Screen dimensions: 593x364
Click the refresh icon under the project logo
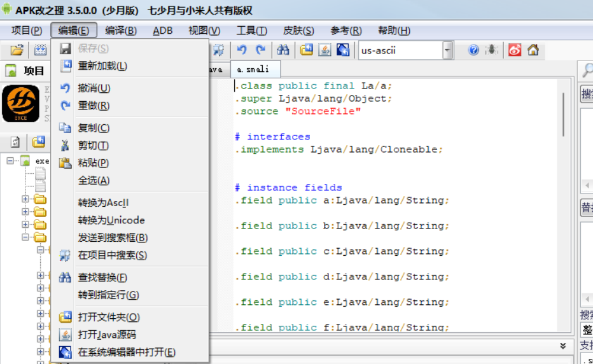[x=15, y=143]
